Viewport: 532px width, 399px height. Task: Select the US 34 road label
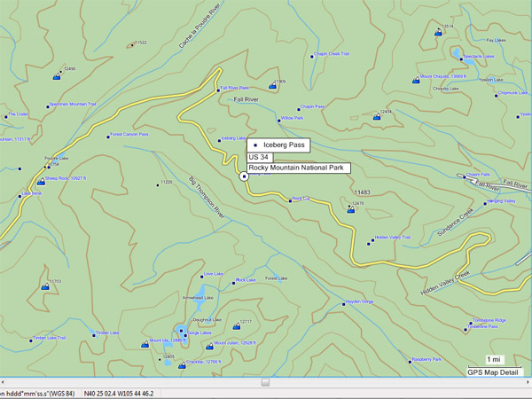tap(260, 157)
